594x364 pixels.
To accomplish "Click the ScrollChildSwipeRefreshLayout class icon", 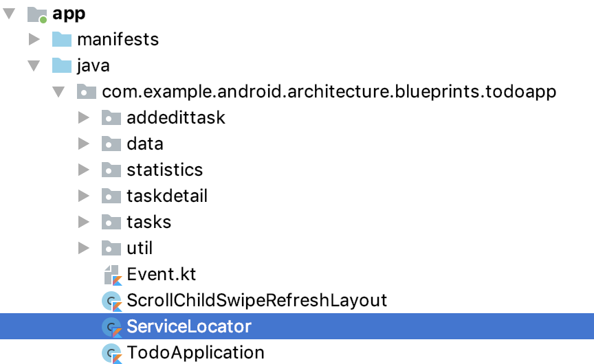I will 111,301.
